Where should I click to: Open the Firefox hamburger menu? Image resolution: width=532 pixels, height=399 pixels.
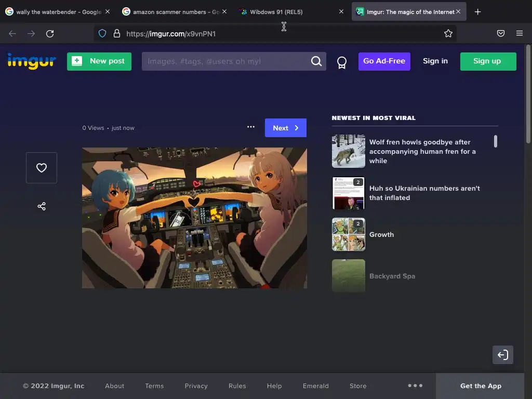[520, 33]
